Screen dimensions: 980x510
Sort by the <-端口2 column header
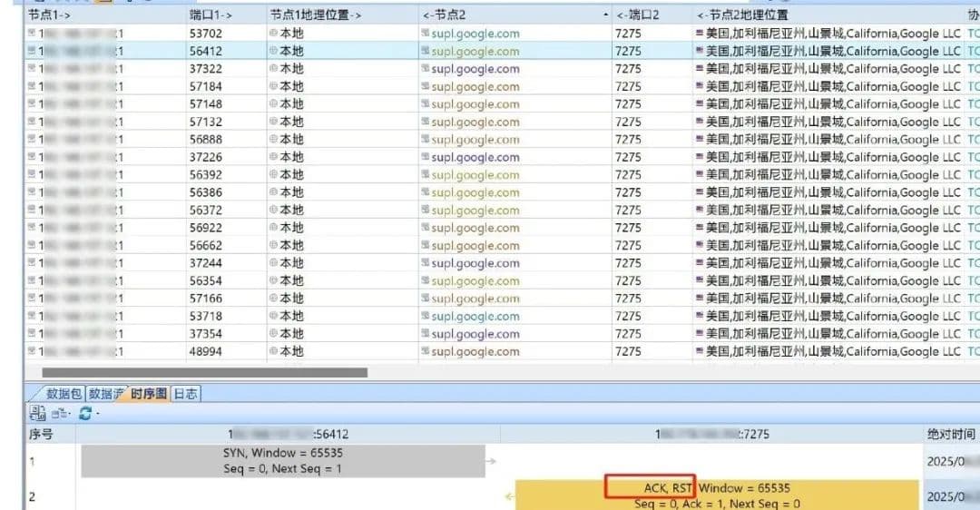click(652, 15)
